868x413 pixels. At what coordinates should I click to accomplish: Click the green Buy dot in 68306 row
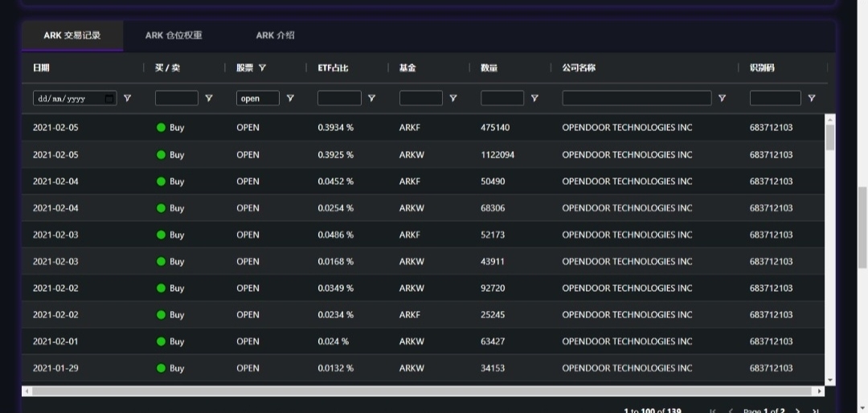pyautogui.click(x=161, y=207)
